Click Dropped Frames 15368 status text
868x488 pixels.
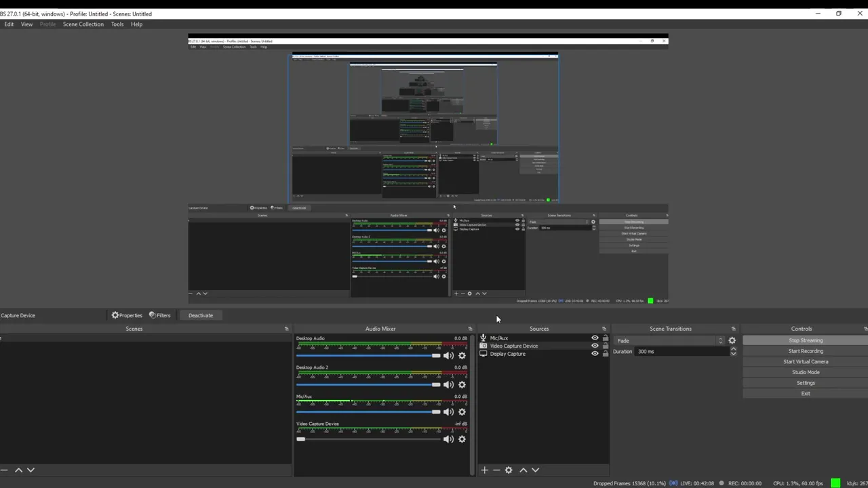pos(629,483)
